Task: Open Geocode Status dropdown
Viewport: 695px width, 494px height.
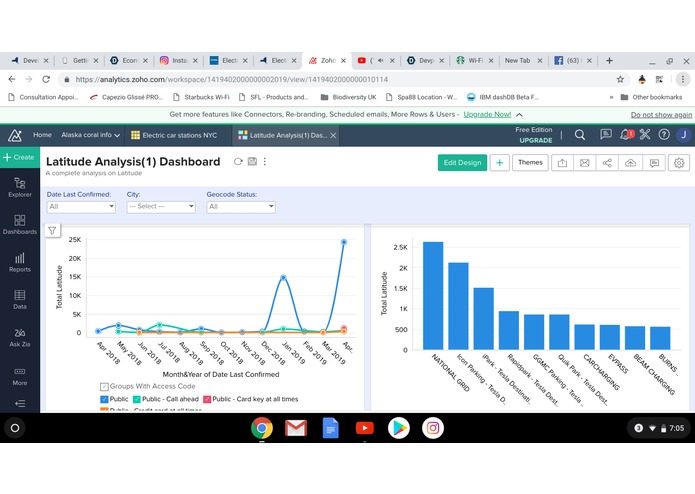Action: tap(241, 207)
